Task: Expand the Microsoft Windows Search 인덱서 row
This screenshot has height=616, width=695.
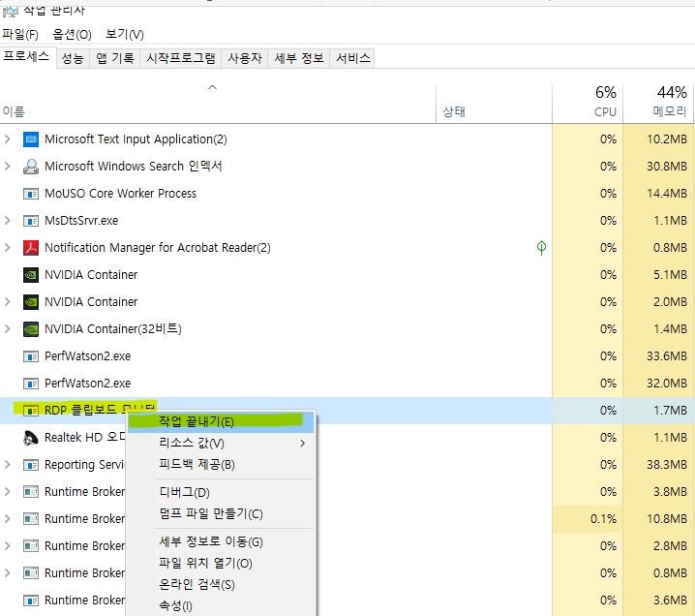Action: [x=8, y=167]
